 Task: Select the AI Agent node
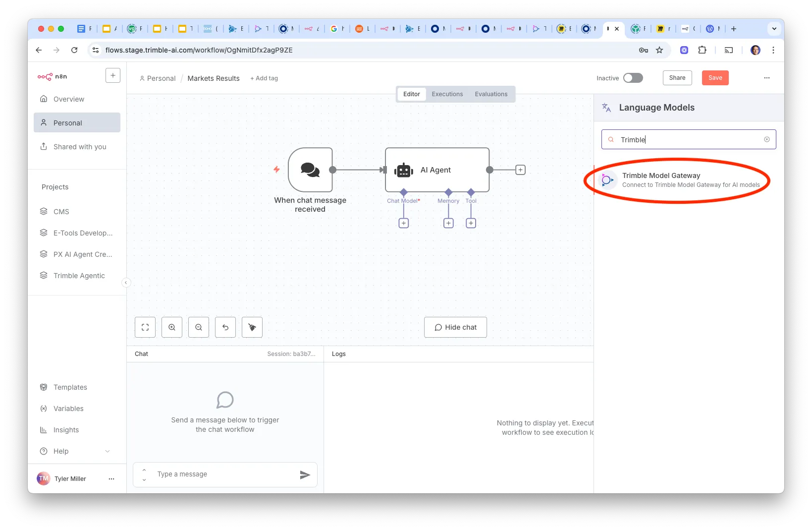pos(437,170)
